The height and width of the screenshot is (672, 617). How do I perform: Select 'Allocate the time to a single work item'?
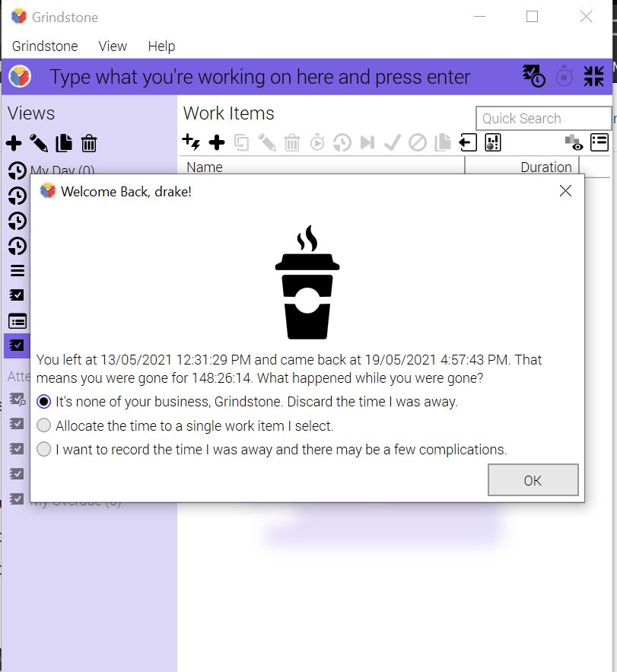pos(44,425)
